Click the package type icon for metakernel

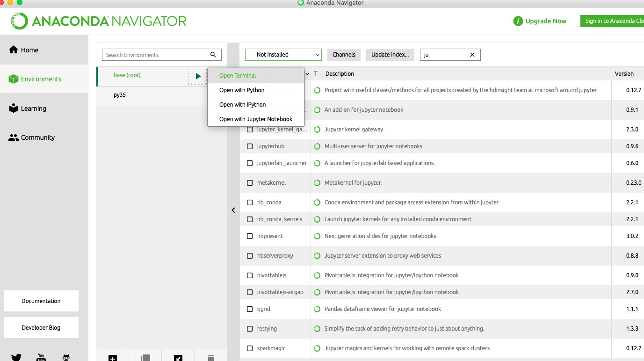pos(317,183)
